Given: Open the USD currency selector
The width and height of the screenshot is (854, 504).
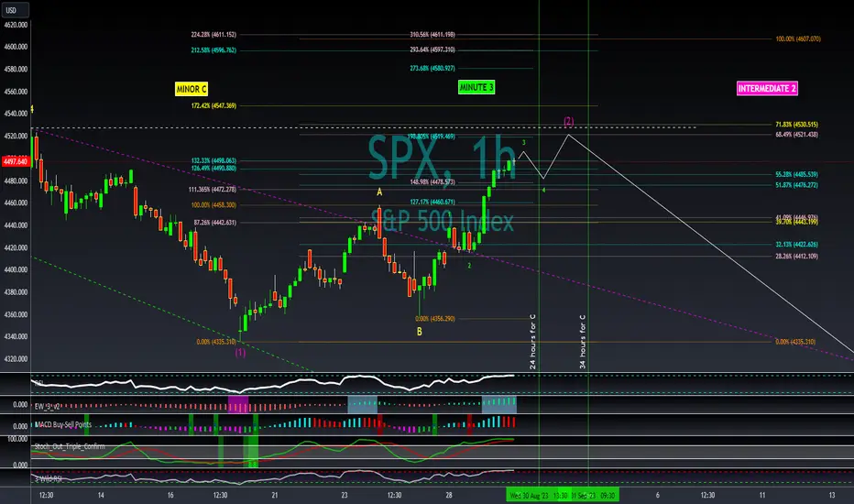Looking at the screenshot, I should pyautogui.click(x=15, y=10).
